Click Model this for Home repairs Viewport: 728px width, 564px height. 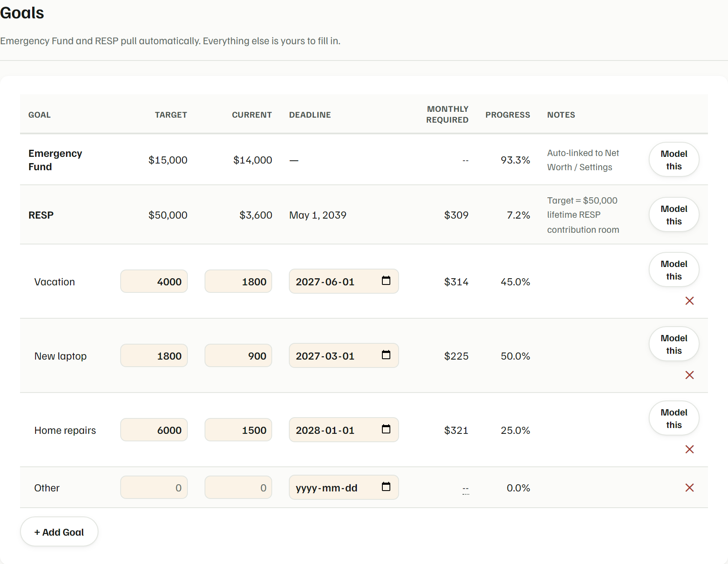tap(674, 418)
